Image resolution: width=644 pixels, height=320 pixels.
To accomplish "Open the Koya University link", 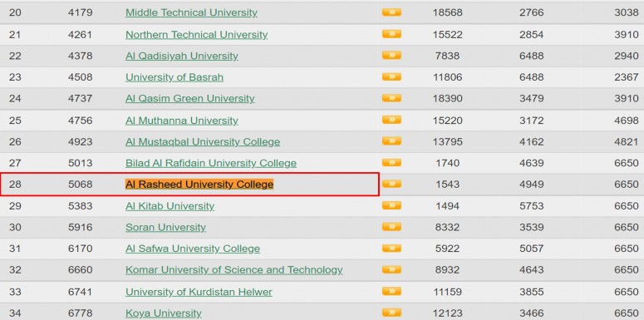I will 164,313.
